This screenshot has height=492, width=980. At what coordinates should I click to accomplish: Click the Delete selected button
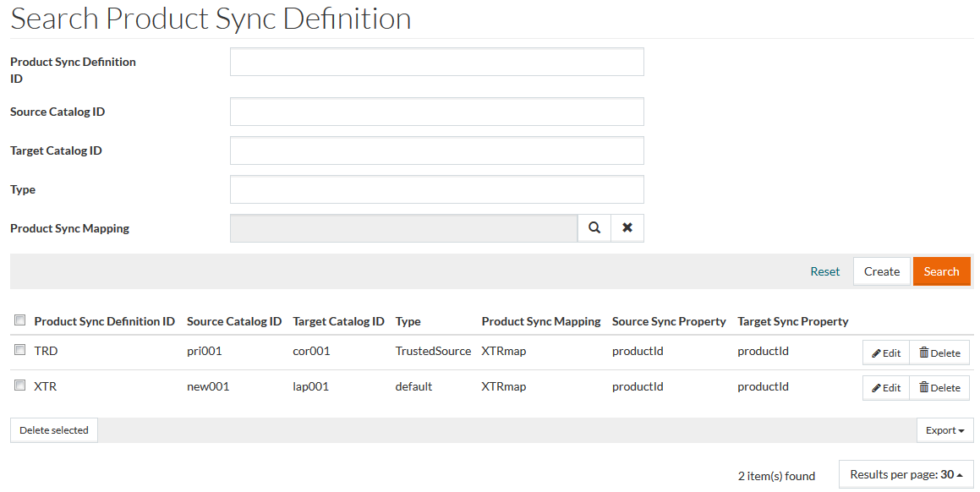point(54,430)
